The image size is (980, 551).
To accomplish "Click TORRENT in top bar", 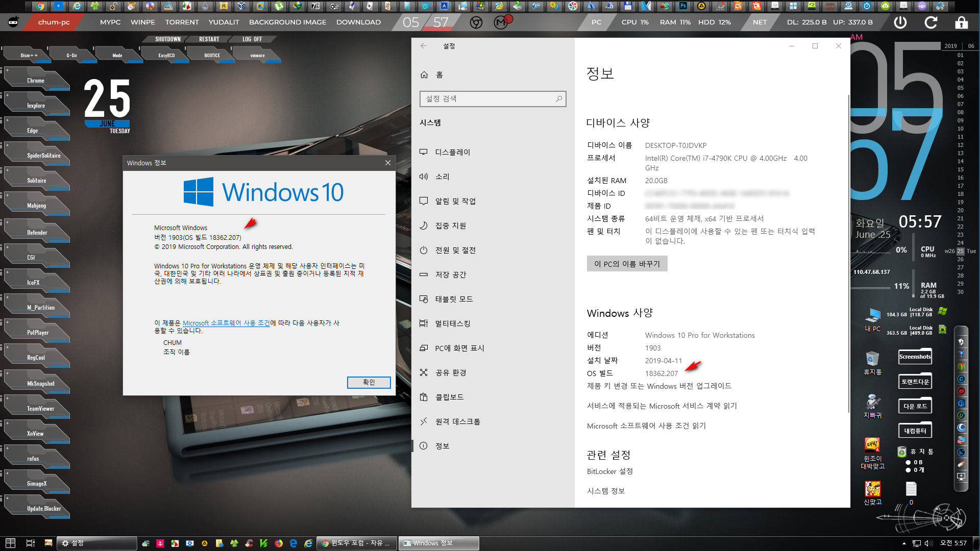I will click(182, 22).
